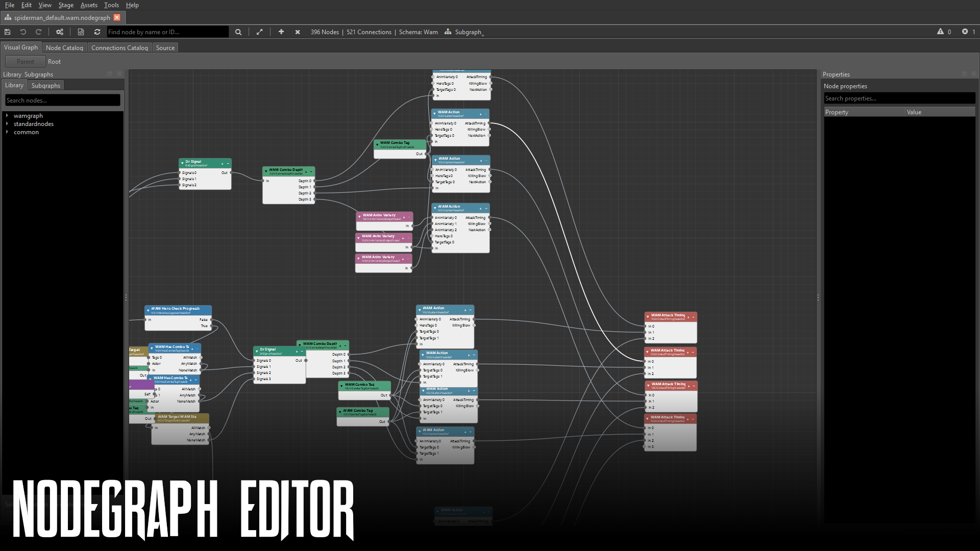Click the Value column header
Image resolution: width=980 pixels, height=551 pixels.
[x=940, y=112]
